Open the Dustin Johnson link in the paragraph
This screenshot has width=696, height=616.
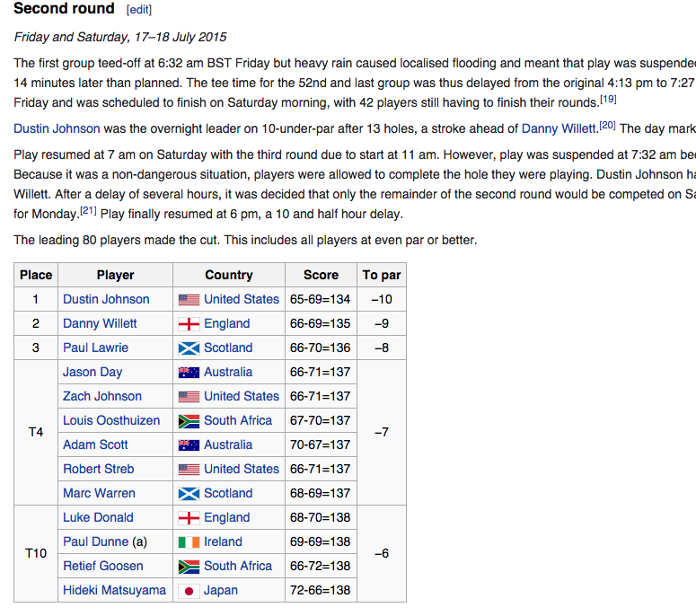click(57, 128)
